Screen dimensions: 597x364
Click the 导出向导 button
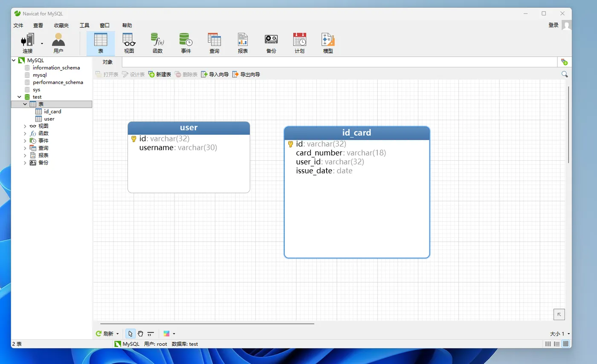[x=246, y=75]
